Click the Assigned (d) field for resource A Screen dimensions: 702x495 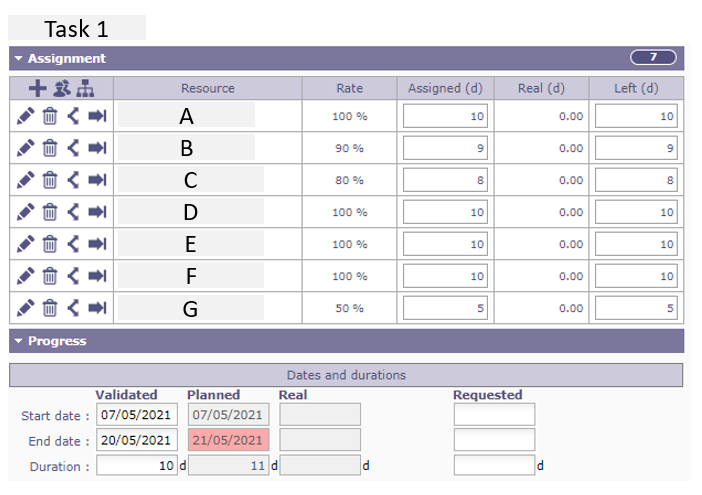click(x=445, y=117)
